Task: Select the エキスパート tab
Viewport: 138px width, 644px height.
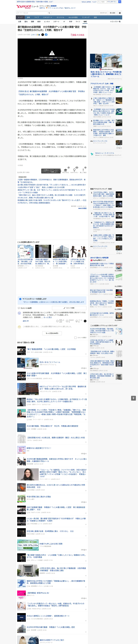Action: (48, 17)
